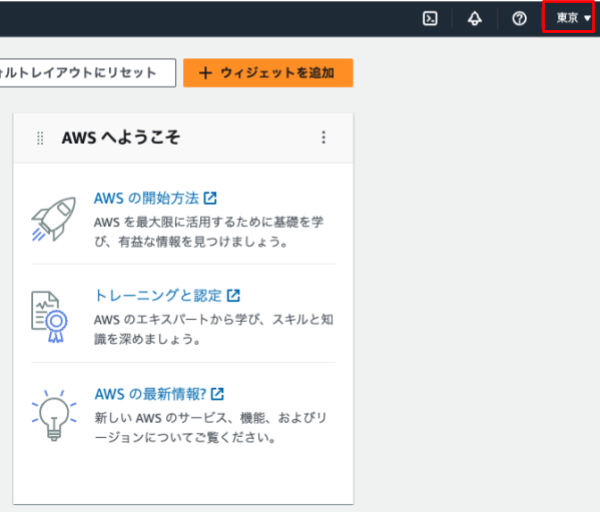Open the AWS の最新情報? link
Screen dimensions: 600x512
point(150,394)
